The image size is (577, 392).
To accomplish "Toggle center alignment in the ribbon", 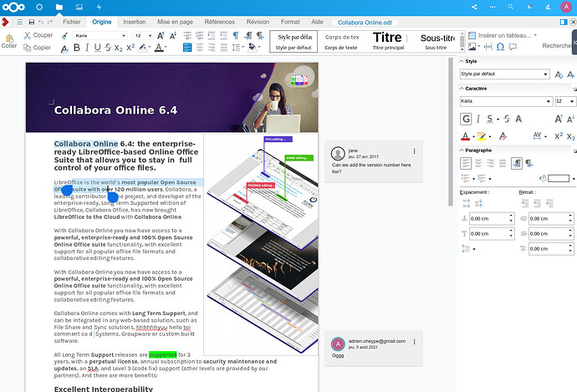I will 200,48.
